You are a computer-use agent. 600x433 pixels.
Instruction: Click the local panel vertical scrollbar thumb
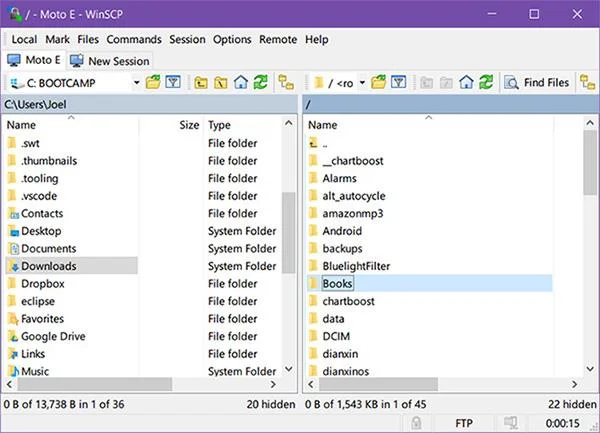tap(288, 233)
